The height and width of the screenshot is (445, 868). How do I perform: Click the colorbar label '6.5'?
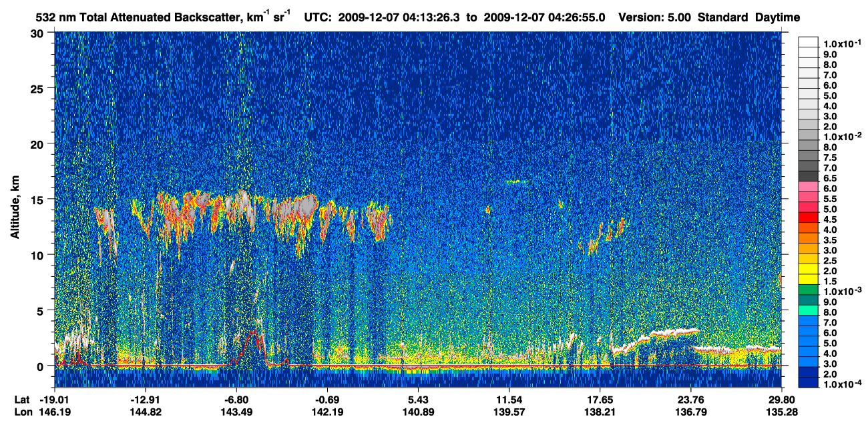click(x=831, y=178)
